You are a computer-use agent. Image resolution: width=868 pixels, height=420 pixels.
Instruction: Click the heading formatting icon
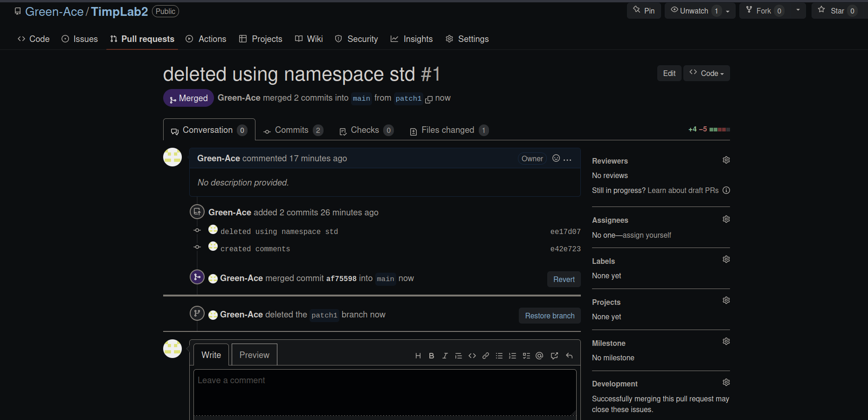point(418,355)
